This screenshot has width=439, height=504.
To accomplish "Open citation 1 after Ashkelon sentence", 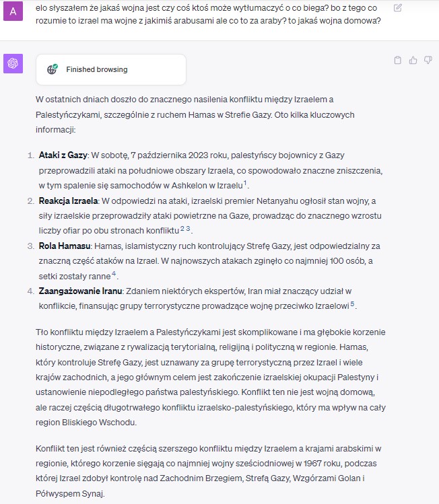I will coord(245,183).
